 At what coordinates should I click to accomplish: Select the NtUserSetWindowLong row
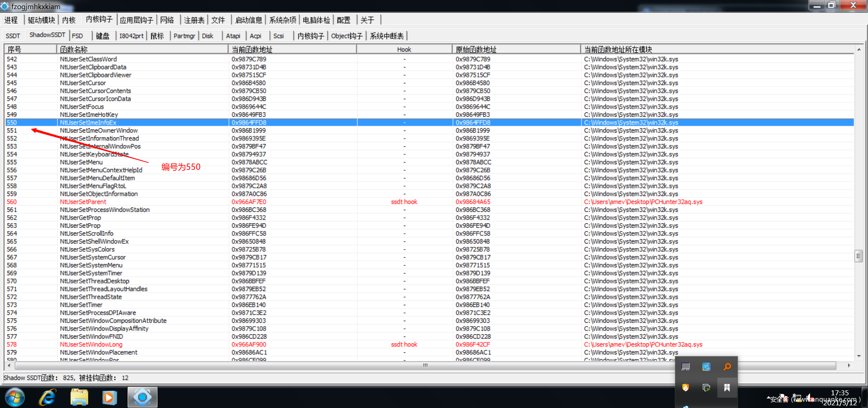click(x=91, y=345)
